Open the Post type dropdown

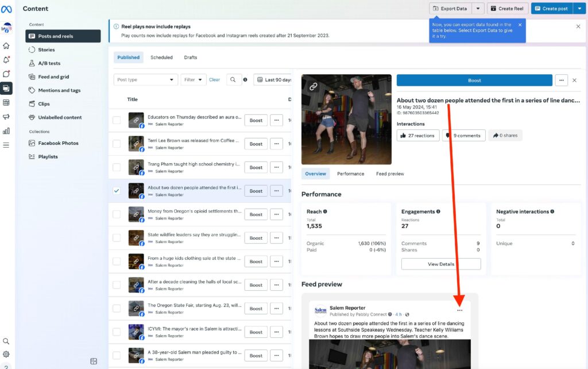tap(145, 80)
